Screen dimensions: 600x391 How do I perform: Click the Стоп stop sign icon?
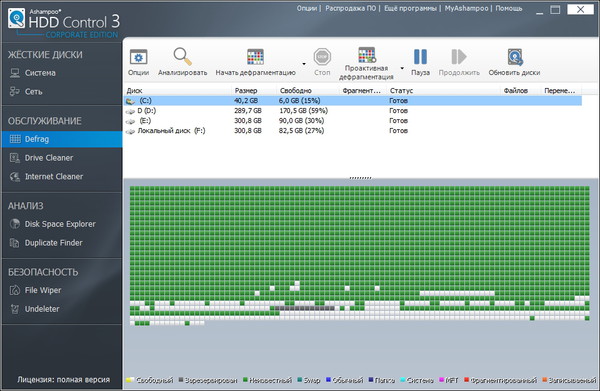click(322, 57)
